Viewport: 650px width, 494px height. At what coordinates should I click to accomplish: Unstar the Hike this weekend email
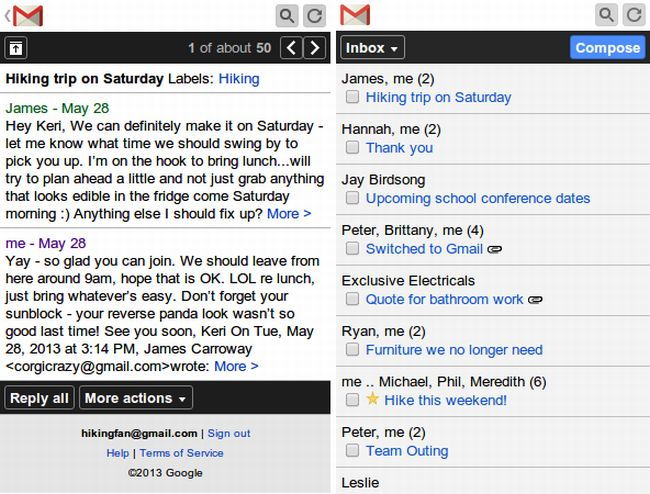[x=373, y=400]
